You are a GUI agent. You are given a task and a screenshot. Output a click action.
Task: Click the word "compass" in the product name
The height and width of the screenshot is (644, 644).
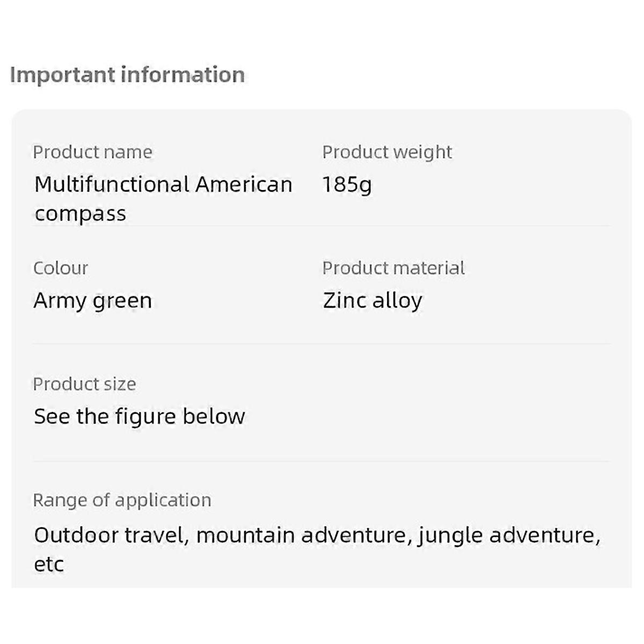(80, 214)
